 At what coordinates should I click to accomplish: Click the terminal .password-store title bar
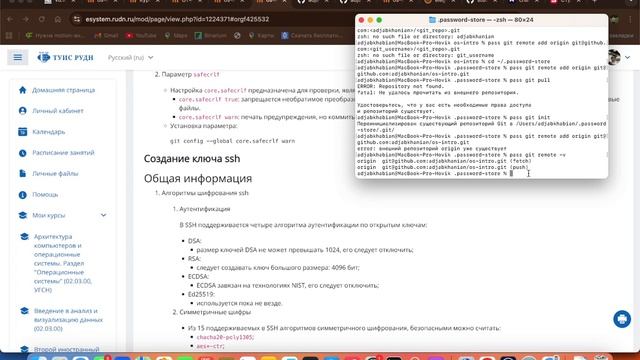[481, 20]
